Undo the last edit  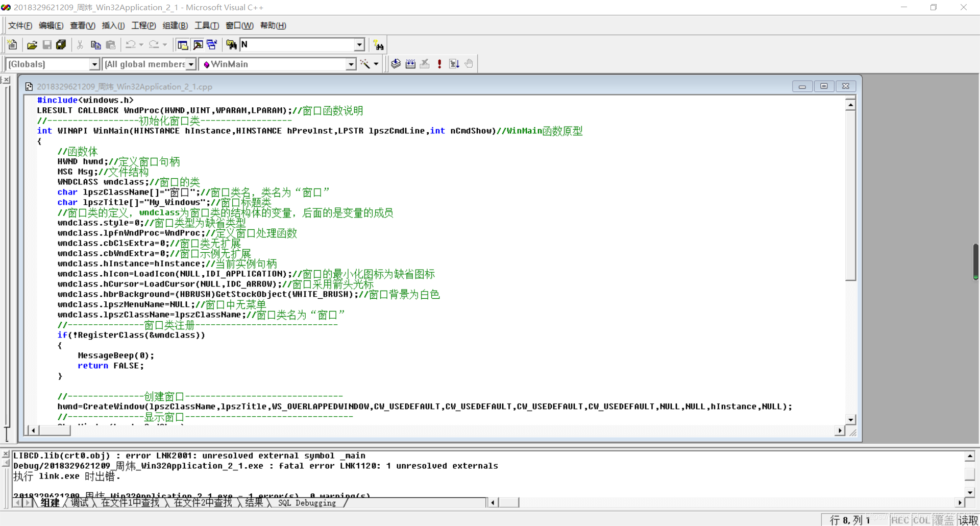131,45
